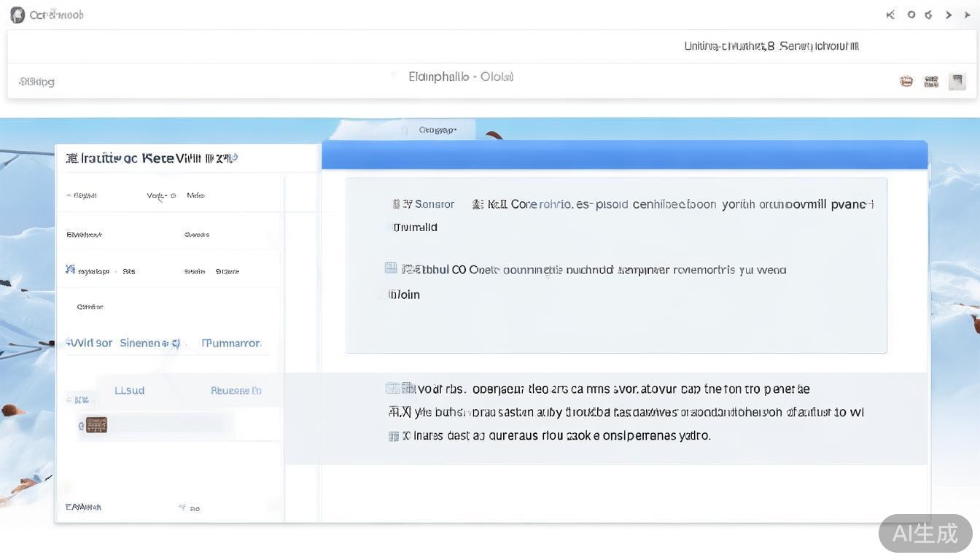Click the solid right triangle in top bar
Screen dimensions: 980x560
[968, 15]
